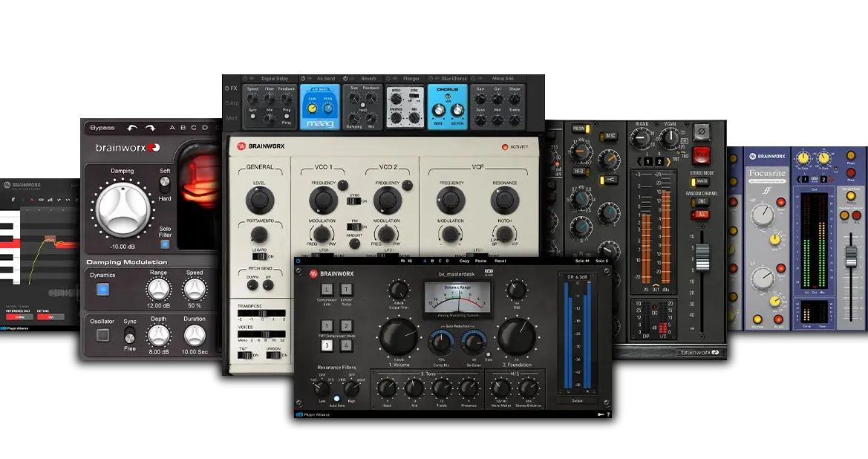Screen dimensions: 868x459
Task: Power off the Digital Delay effect slot
Action: coord(245,79)
